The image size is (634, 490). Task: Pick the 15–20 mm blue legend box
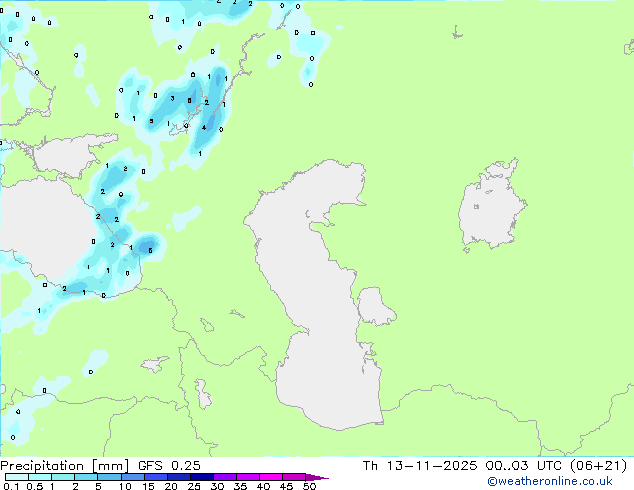(156, 477)
